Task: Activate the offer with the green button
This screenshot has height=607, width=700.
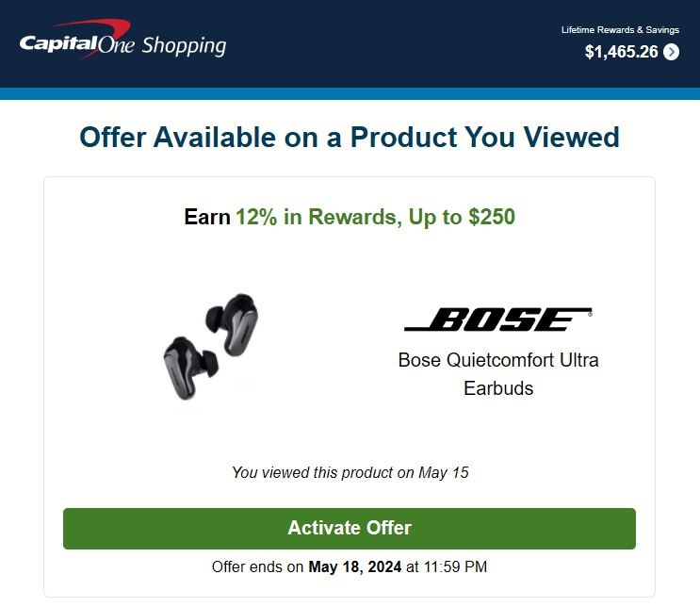Action: (350, 529)
